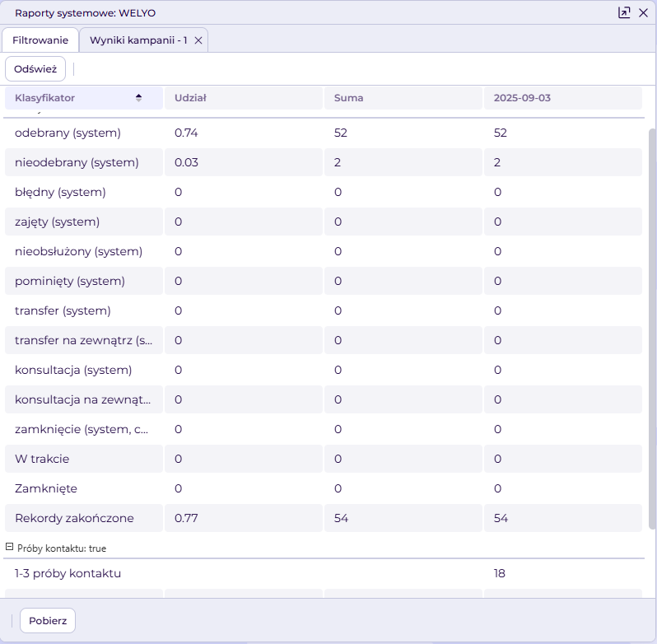Click the 0.77 Udział value for Rekordy zakończone

coord(186,518)
